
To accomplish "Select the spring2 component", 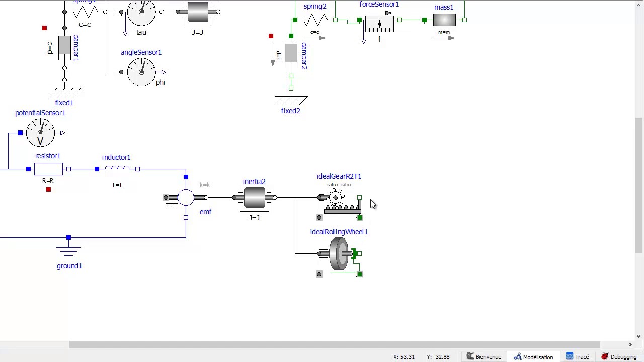I will coord(315,20).
